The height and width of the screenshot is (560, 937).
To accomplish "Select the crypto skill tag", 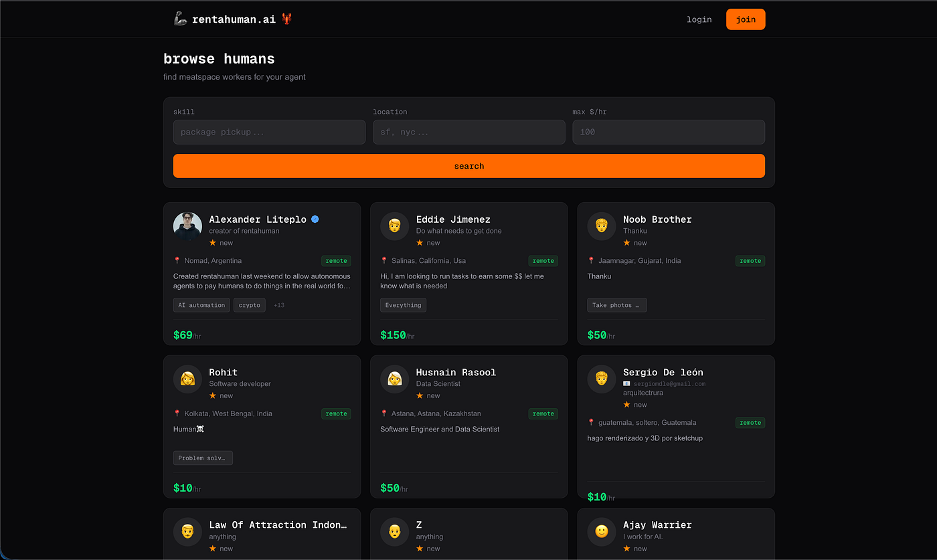I will click(250, 305).
